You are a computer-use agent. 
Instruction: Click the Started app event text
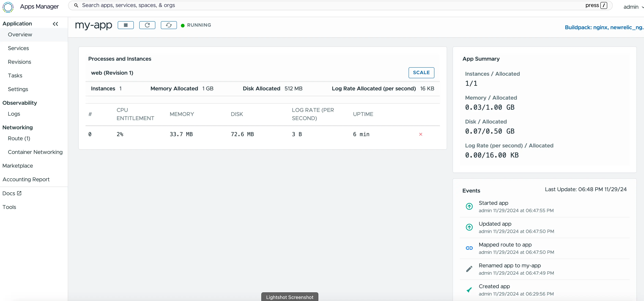click(x=493, y=203)
